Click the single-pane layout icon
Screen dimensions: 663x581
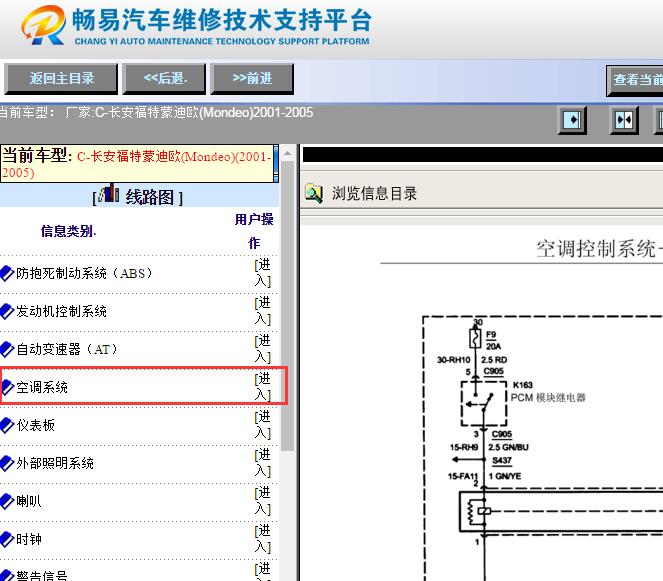click(x=572, y=120)
